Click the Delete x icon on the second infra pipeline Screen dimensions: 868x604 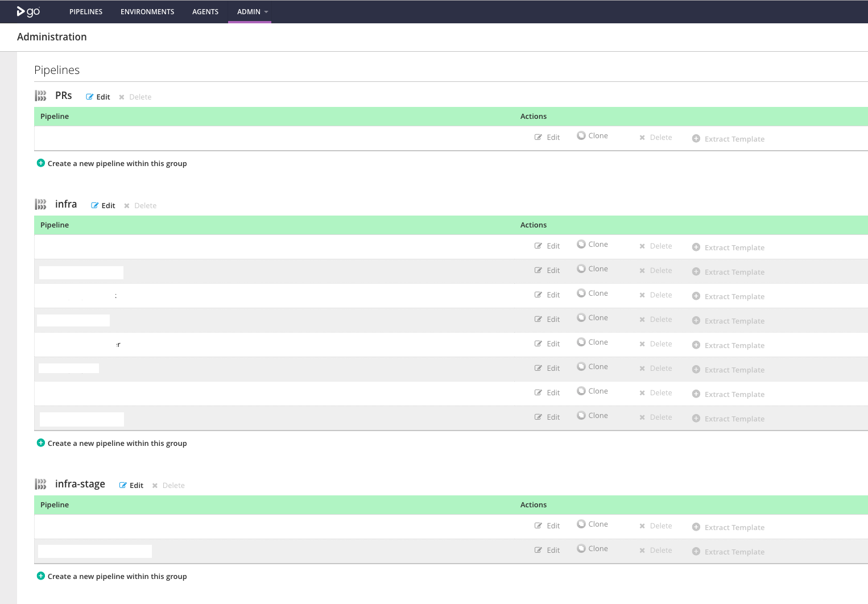[642, 270]
